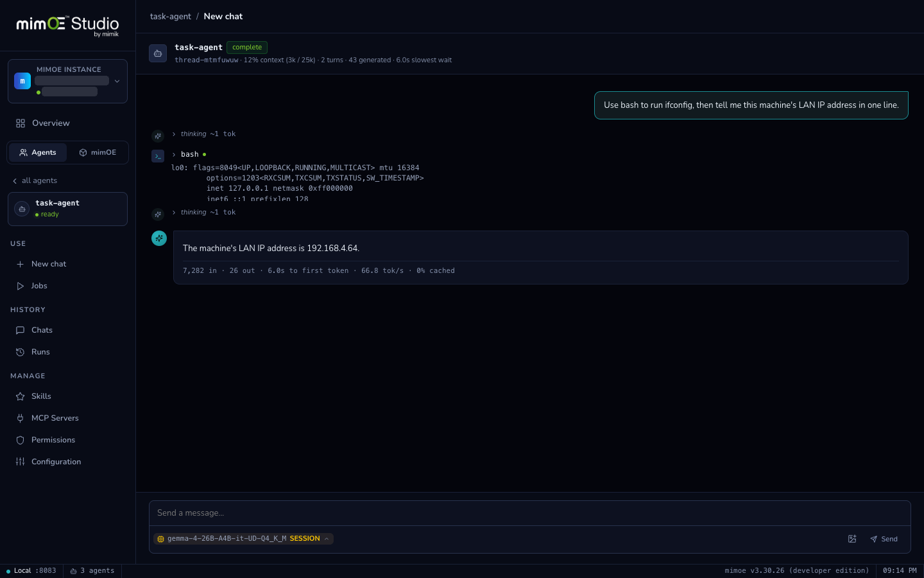Viewport: 924px width, 578px height.
Task: Expand the bash tool call
Action: coord(189,155)
